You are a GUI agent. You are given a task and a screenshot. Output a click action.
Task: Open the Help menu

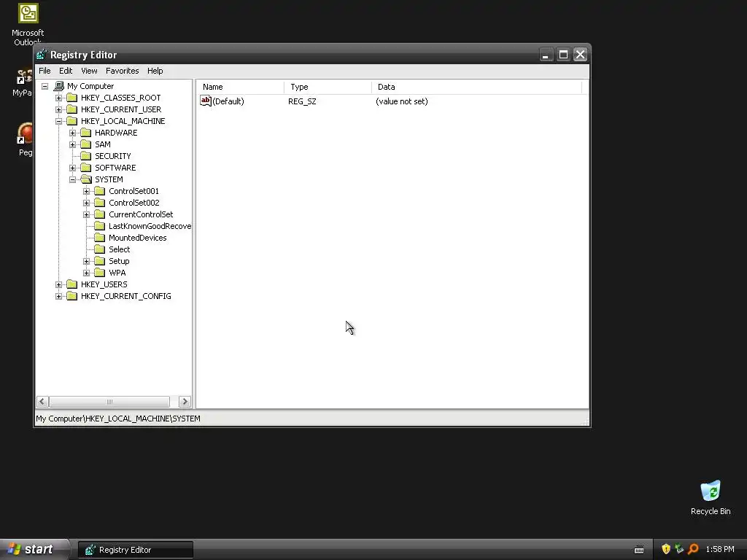pyautogui.click(x=155, y=71)
